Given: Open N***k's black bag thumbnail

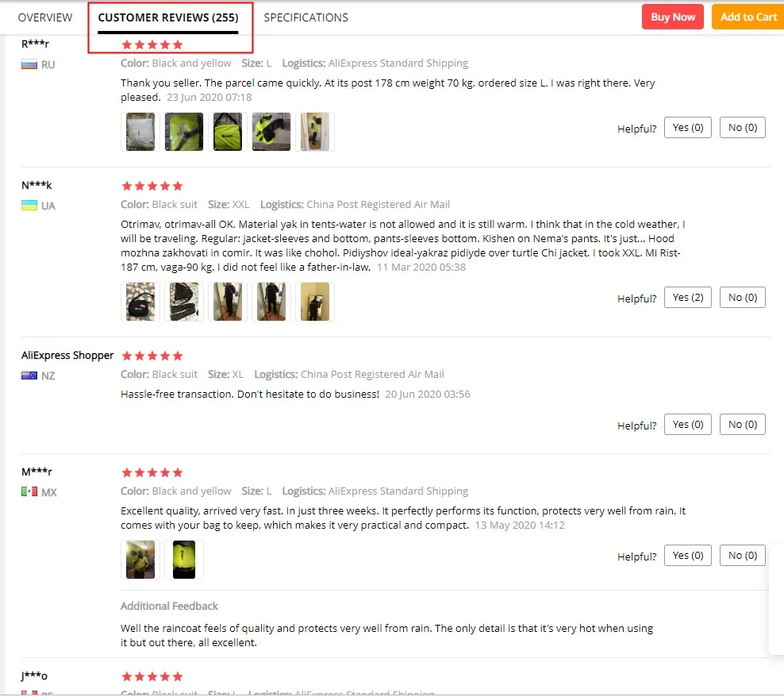Looking at the screenshot, I should 140,302.
